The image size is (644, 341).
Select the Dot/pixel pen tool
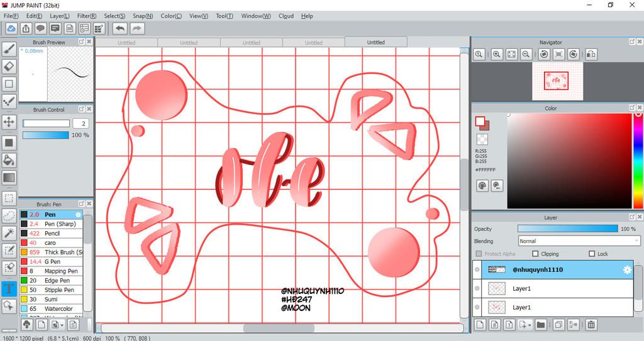(9, 101)
